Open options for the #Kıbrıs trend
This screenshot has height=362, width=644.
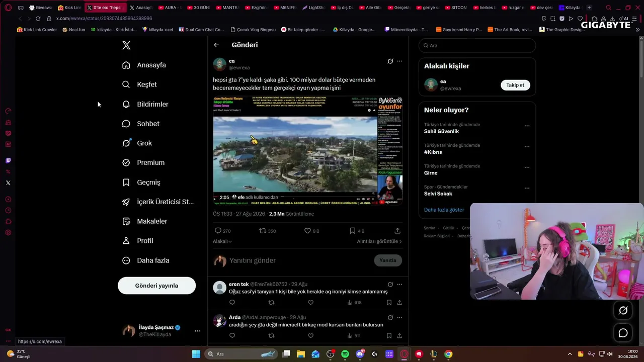[x=527, y=147]
